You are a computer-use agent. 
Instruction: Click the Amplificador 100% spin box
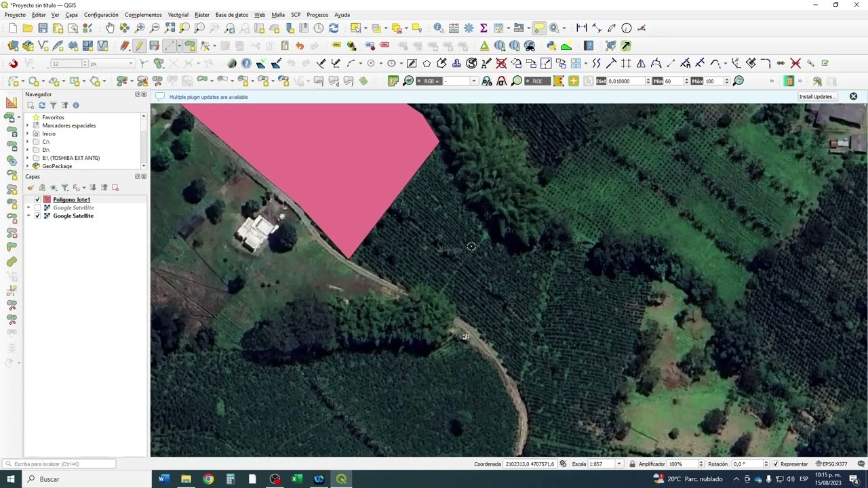coord(686,464)
